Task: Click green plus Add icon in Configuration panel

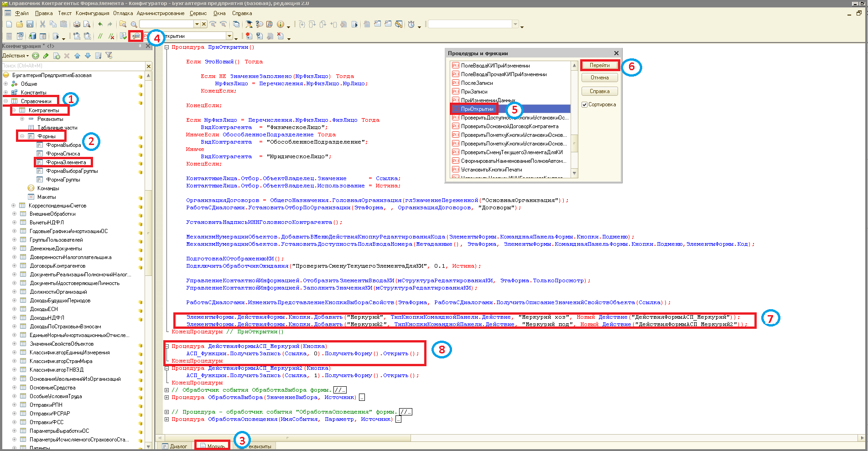Action: (36, 56)
